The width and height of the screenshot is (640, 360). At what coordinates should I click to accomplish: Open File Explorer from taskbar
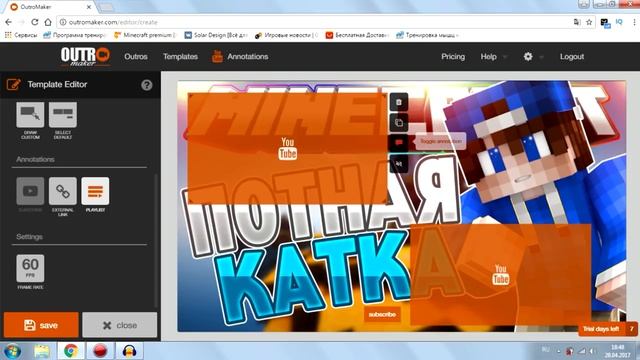coord(41,351)
